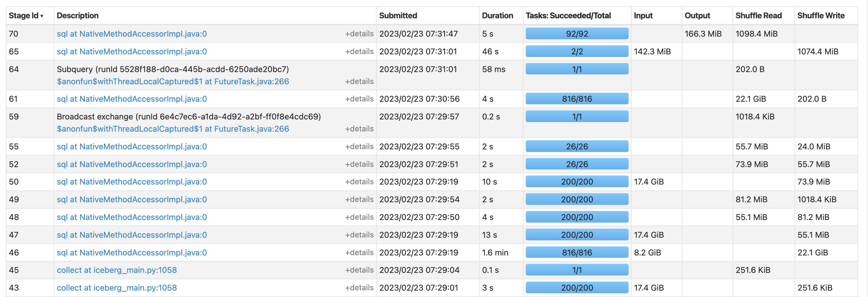The height and width of the screenshot is (297, 868).
Task: Open SQL link for stage 46
Action: click(x=132, y=252)
